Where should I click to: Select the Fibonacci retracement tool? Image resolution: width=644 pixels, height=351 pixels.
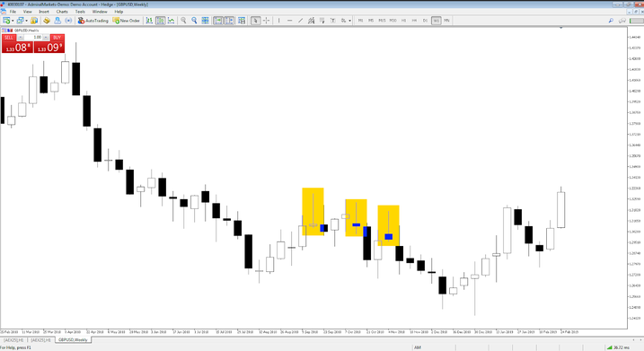(322, 21)
